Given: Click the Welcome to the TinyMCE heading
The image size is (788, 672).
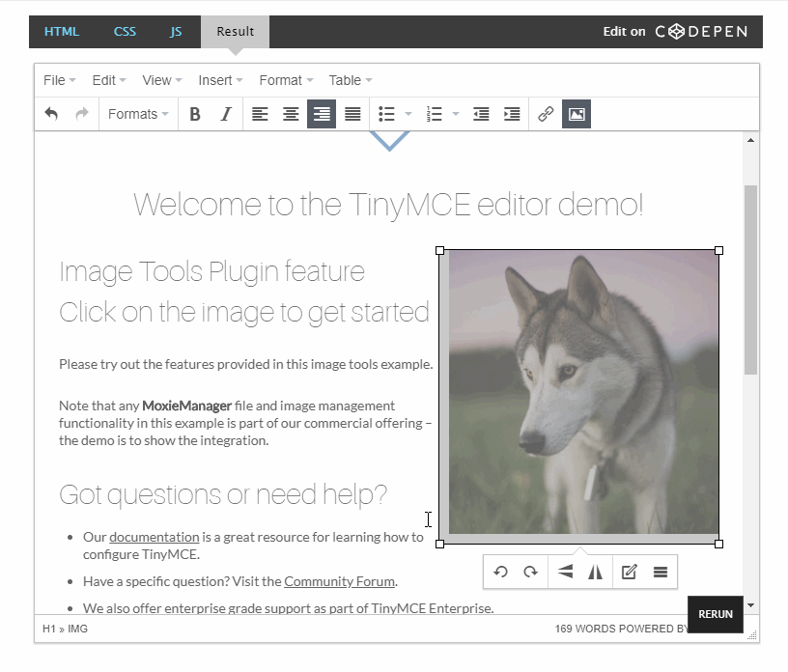Looking at the screenshot, I should (x=388, y=205).
